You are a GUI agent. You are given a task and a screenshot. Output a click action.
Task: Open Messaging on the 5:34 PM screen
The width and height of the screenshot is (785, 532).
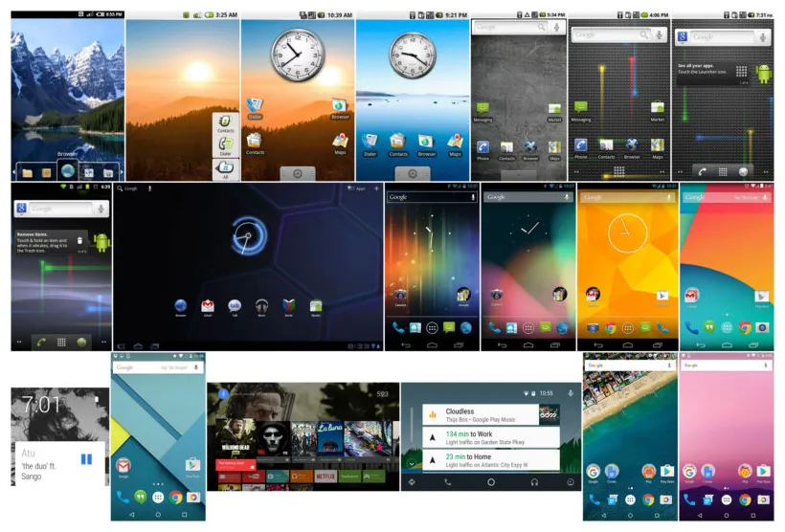pyautogui.click(x=482, y=112)
